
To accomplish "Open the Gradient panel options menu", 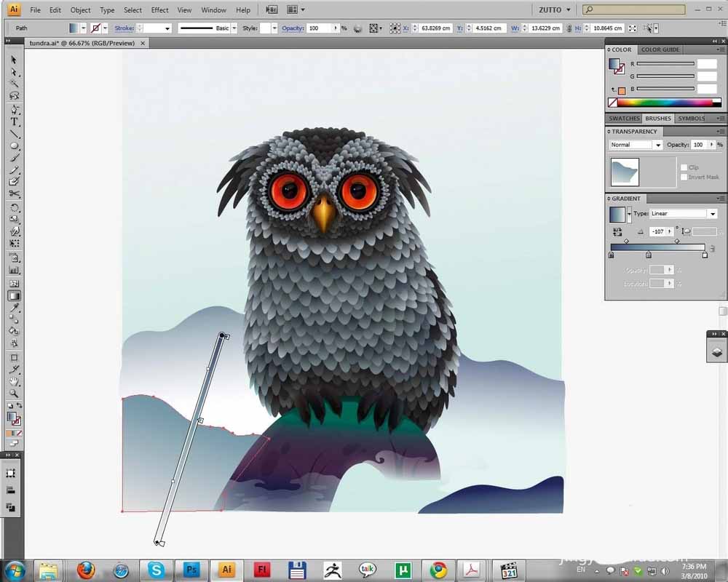I will point(720,199).
